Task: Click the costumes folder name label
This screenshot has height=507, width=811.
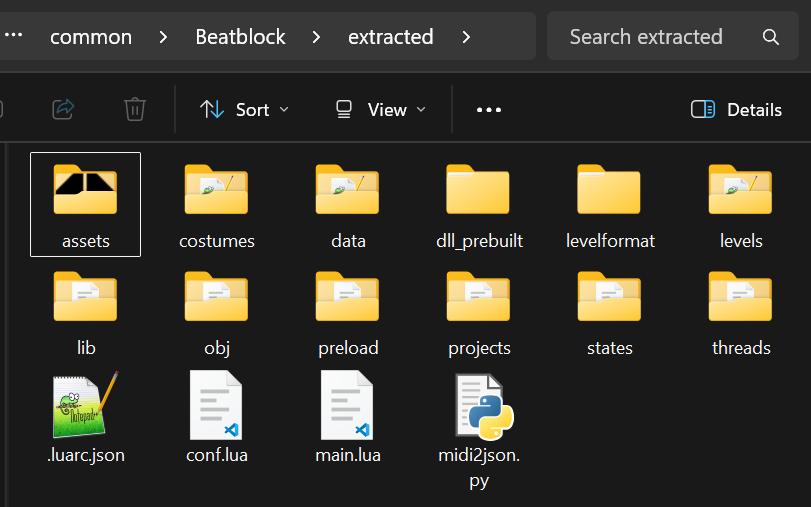Action: point(217,241)
